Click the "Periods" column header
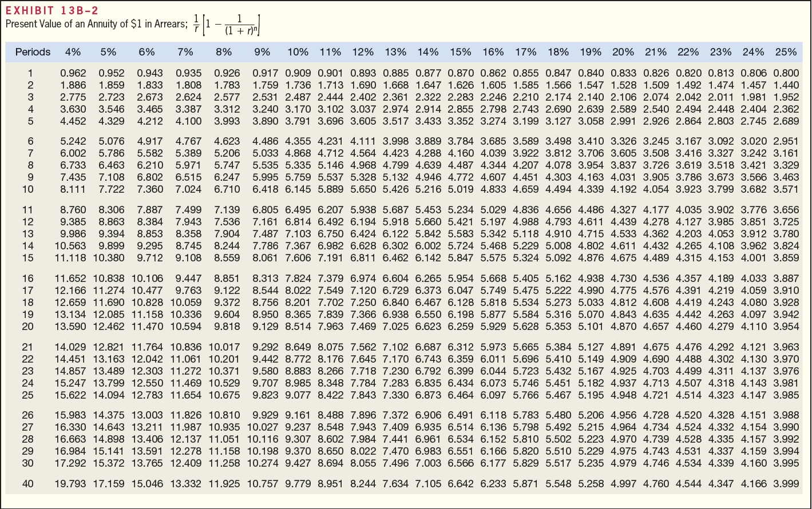Image resolution: width=812 pixels, height=509 pixels. [33, 52]
